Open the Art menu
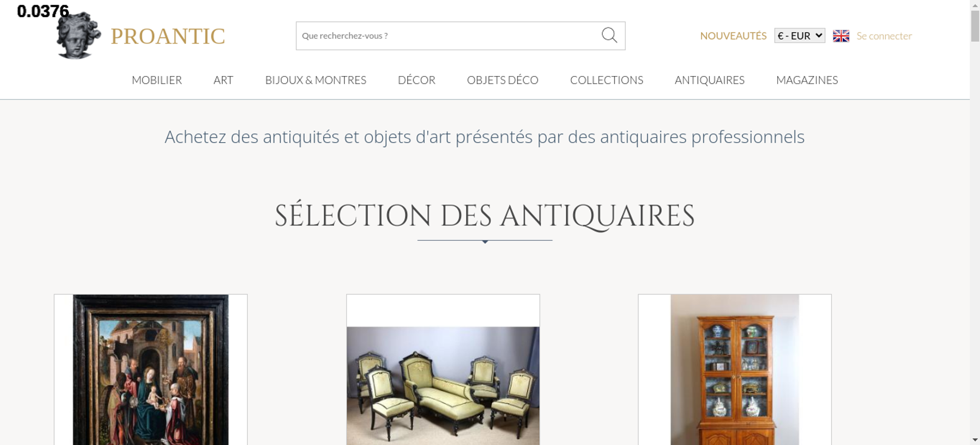980x445 pixels. coord(223,80)
